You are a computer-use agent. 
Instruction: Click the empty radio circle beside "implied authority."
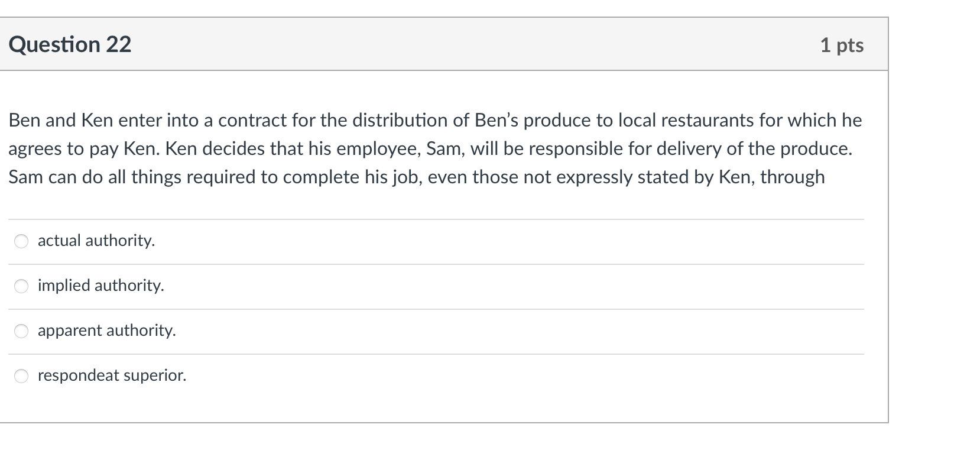pyautogui.click(x=21, y=286)
